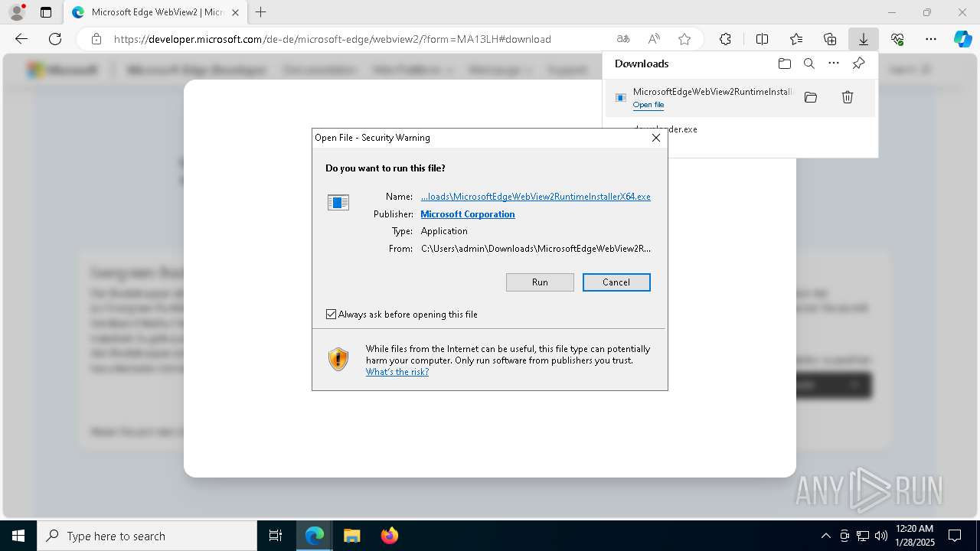This screenshot has height=551, width=980.
Task: Click the Microsoft Corporation publisher link
Action: click(x=468, y=214)
